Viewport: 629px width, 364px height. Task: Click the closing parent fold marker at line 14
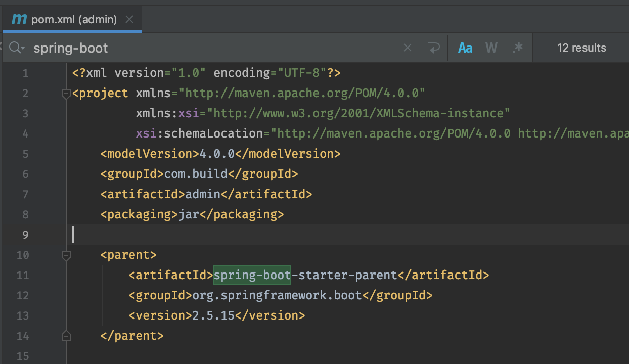click(x=66, y=336)
